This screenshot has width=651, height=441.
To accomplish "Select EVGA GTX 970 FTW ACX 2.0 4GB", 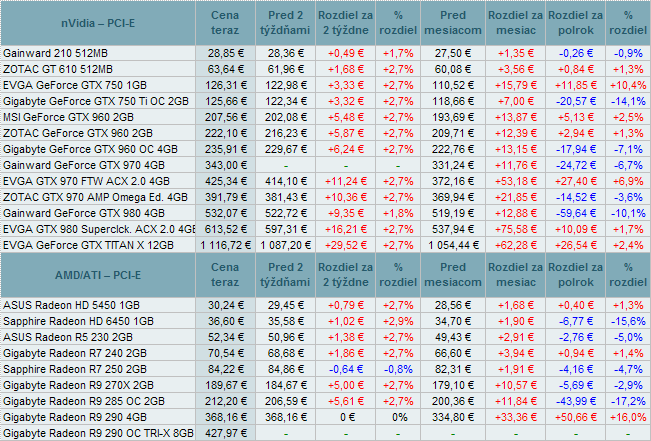I will tap(86, 181).
